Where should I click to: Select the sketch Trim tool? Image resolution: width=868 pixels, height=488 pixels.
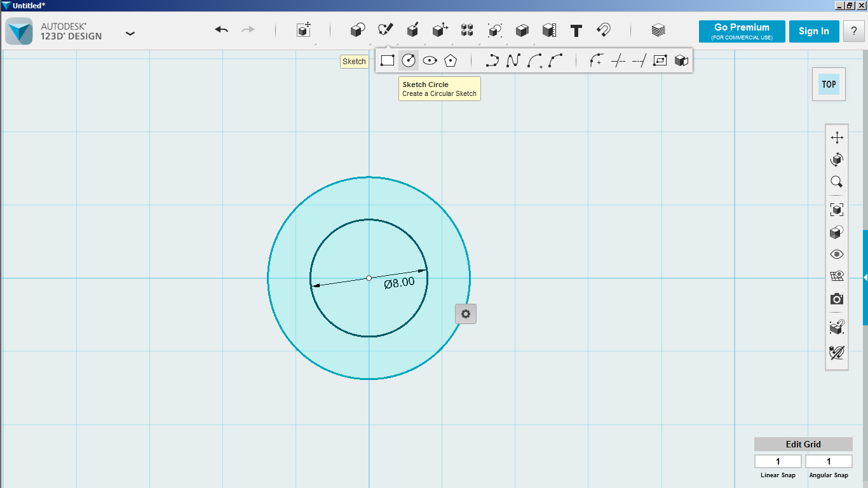(618, 60)
